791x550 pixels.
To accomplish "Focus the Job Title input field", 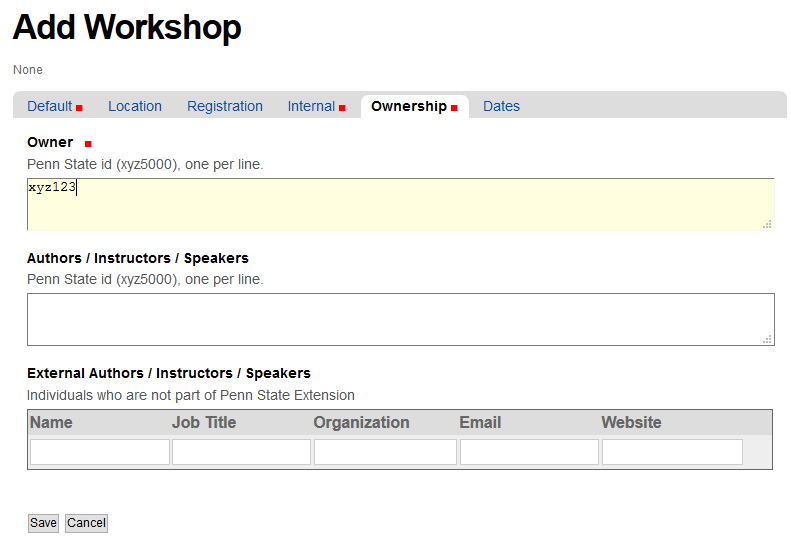I will click(x=241, y=452).
